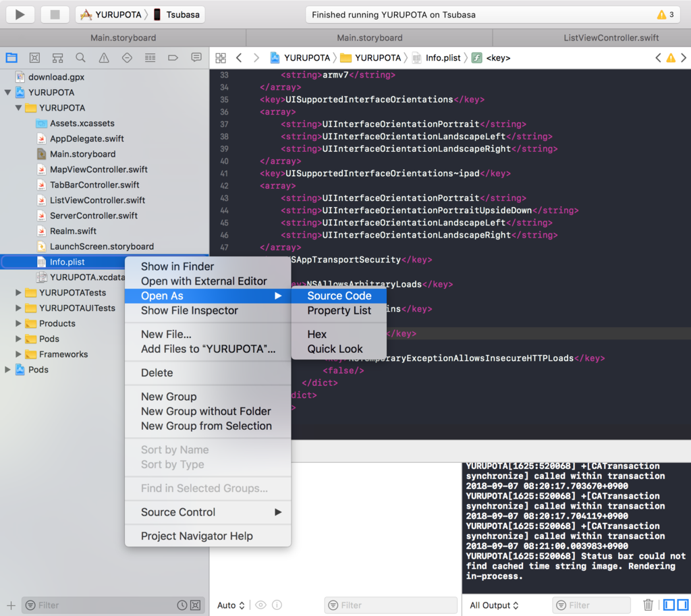
Task: Stop the running app with Stop button
Action: point(55,15)
